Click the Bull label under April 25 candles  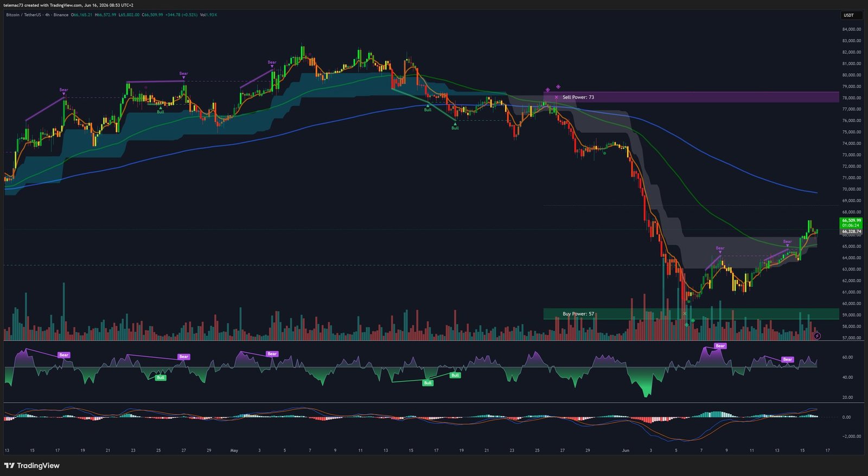coord(161,112)
